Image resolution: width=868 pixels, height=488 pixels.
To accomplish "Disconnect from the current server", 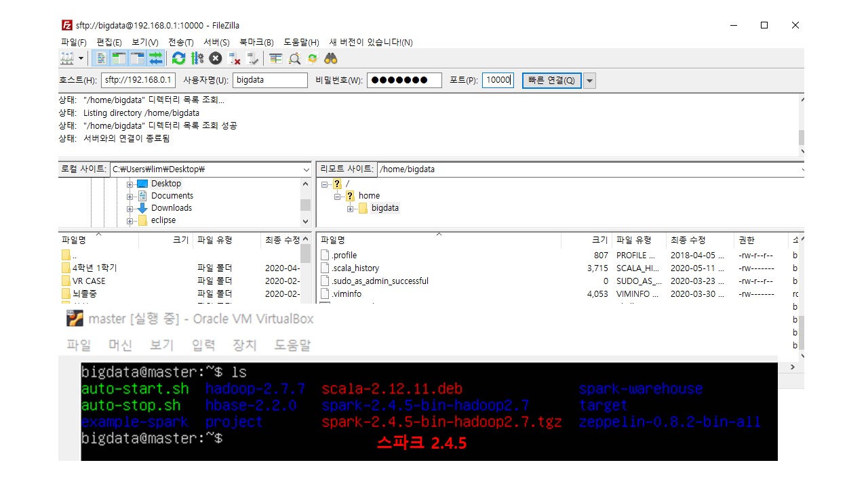I will [235, 58].
